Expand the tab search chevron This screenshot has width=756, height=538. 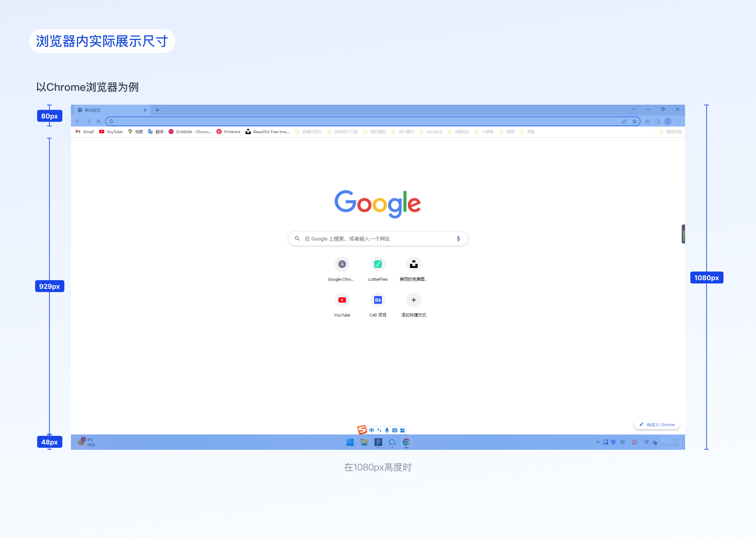pyautogui.click(x=633, y=109)
